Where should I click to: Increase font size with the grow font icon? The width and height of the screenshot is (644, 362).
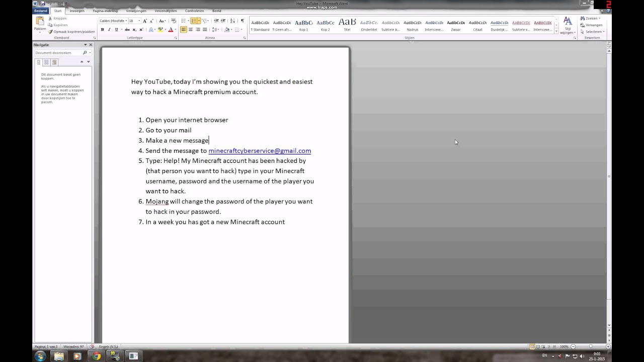pyautogui.click(x=145, y=21)
